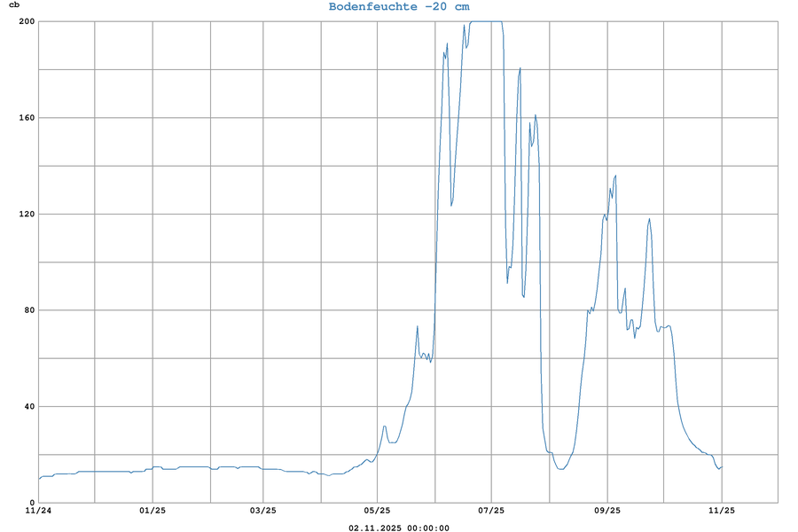Click the 0 y-axis label

coord(30,503)
